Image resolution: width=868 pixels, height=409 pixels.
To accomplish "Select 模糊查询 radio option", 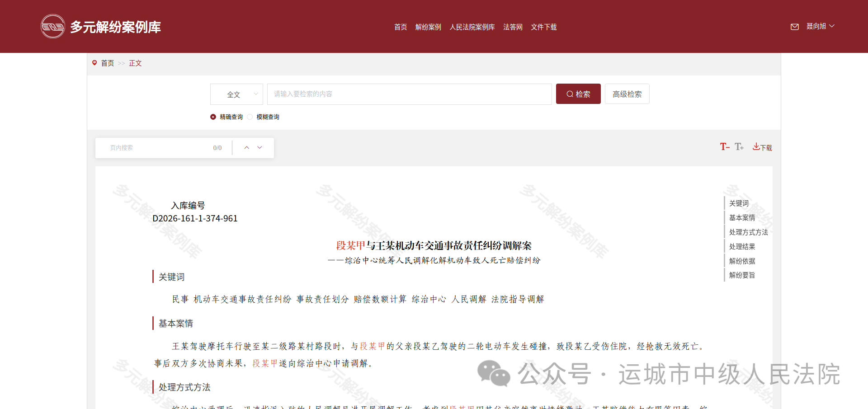I will point(263,117).
